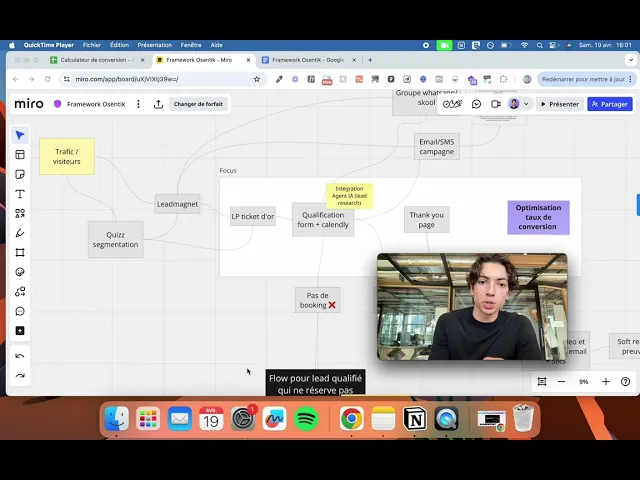
Task: Bookmark this page with star icon
Action: pyautogui.click(x=257, y=79)
